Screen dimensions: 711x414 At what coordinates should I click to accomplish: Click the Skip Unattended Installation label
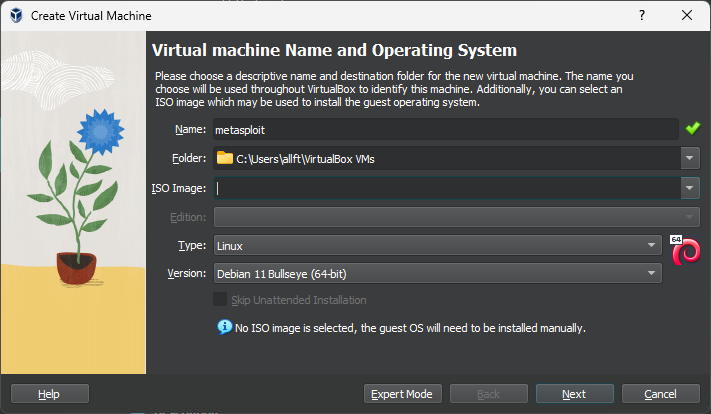[x=299, y=300]
